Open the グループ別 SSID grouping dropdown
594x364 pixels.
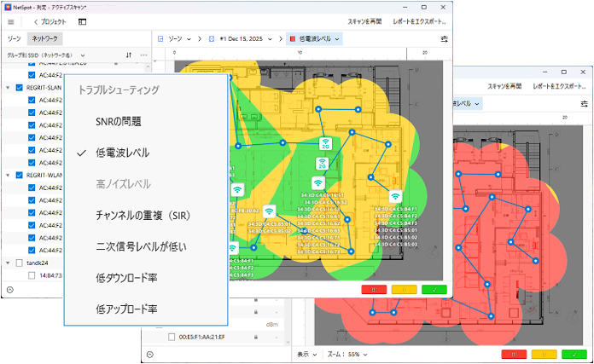(46, 55)
